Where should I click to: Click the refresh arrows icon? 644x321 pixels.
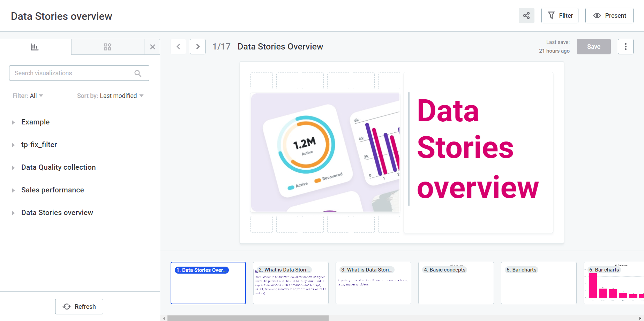[67, 307]
